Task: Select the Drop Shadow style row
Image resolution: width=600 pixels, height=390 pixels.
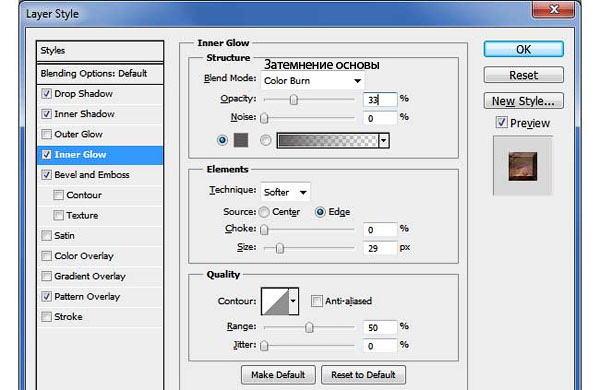Action: click(x=100, y=94)
